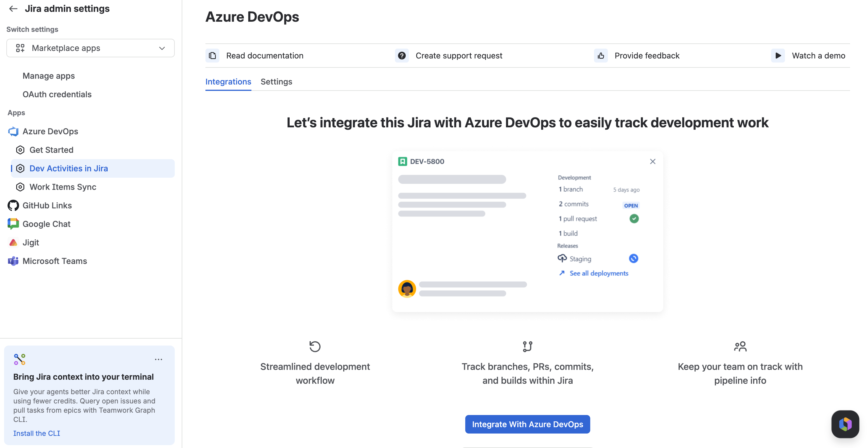
Task: Go back using the arrow beside Jira admin settings
Action: (13, 9)
